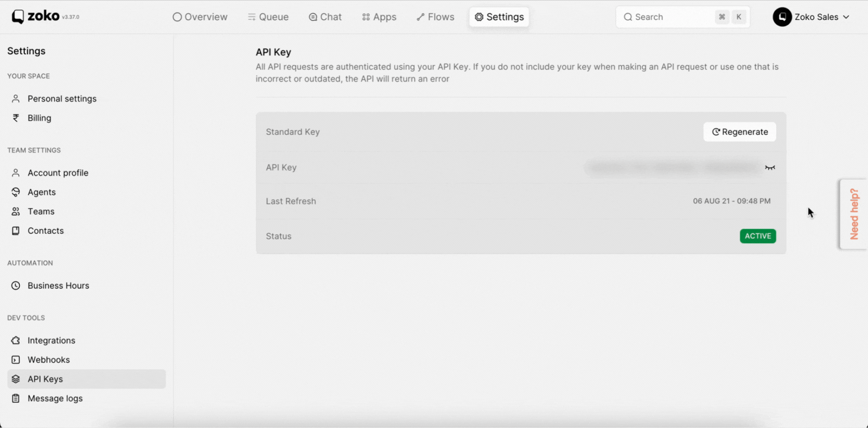Click the Business Hours clock icon
The height and width of the screenshot is (428, 868).
point(16,286)
